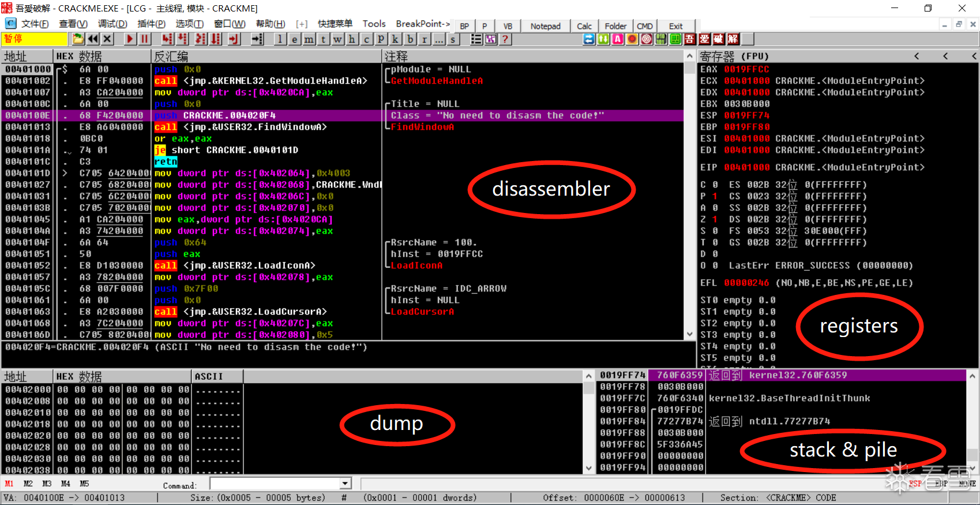This screenshot has height=505, width=980.
Task: Open the 插件(P) menu
Action: (152, 24)
